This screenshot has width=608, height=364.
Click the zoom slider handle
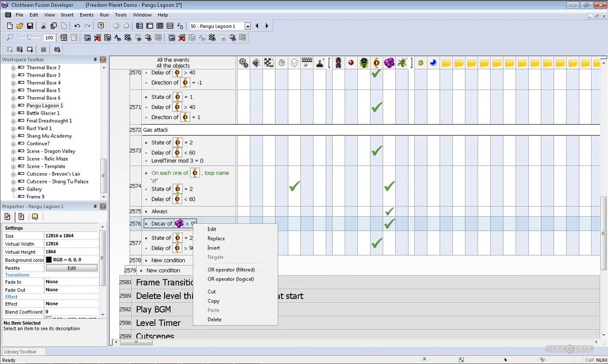pyautogui.click(x=29, y=38)
